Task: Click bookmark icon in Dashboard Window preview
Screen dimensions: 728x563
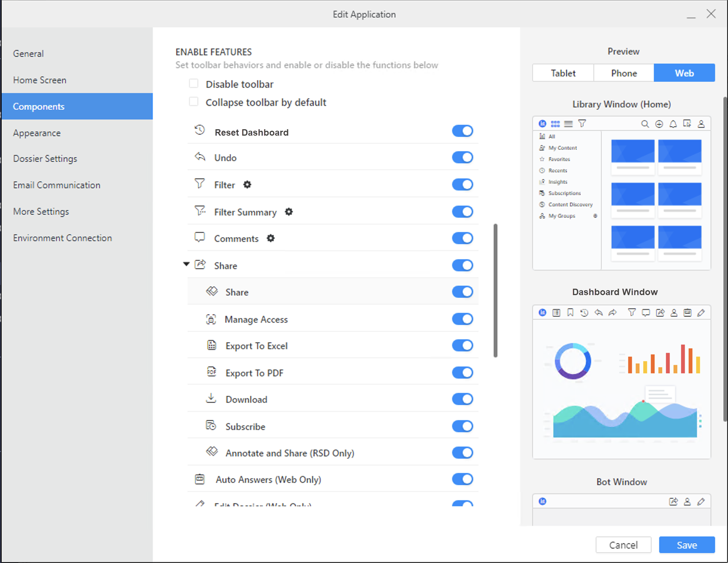Action: 570,312
